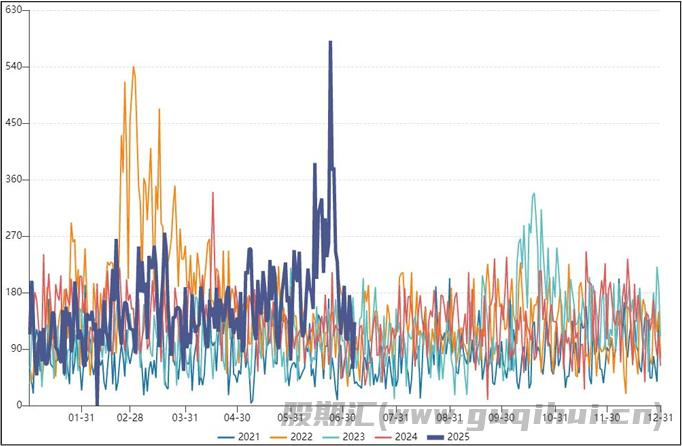
Task: Click the teal 2023 peak near 10-31
Action: [534, 194]
